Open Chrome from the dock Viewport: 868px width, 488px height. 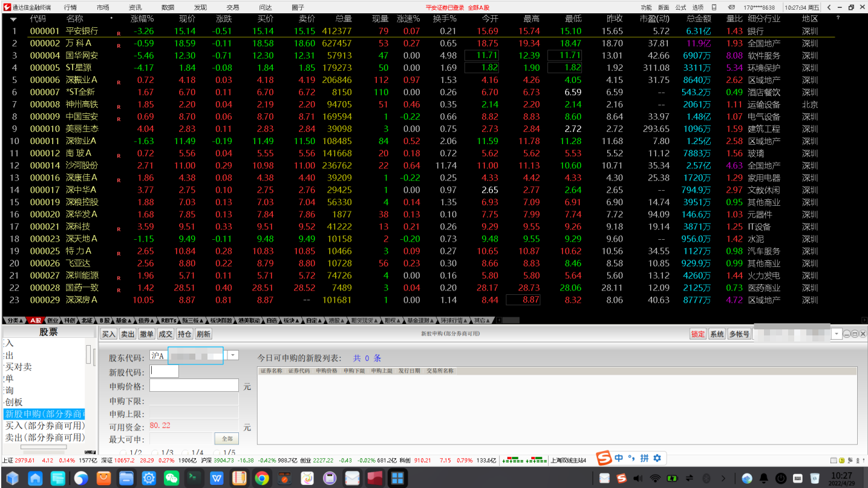click(x=262, y=478)
